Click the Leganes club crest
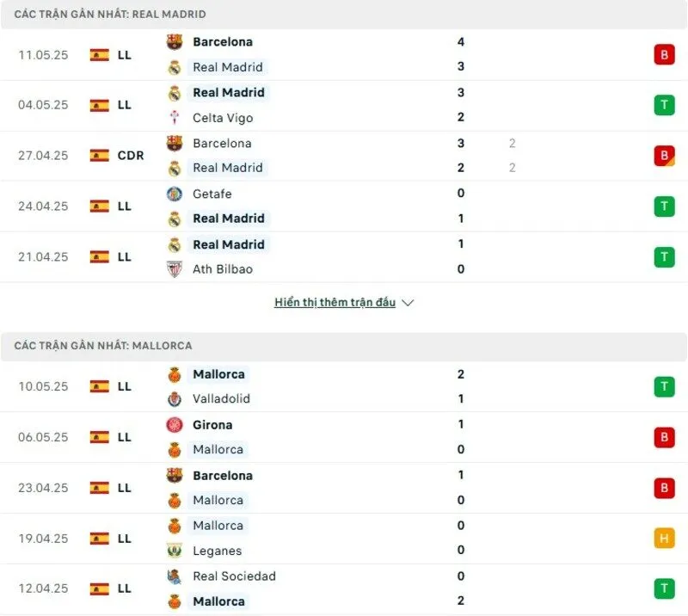 click(175, 551)
